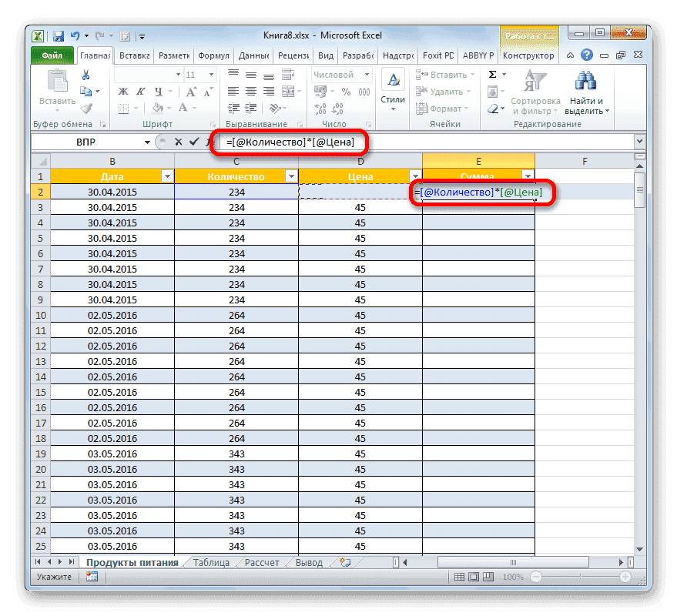Open the filter dropdown on the Дата column

pyautogui.click(x=168, y=176)
